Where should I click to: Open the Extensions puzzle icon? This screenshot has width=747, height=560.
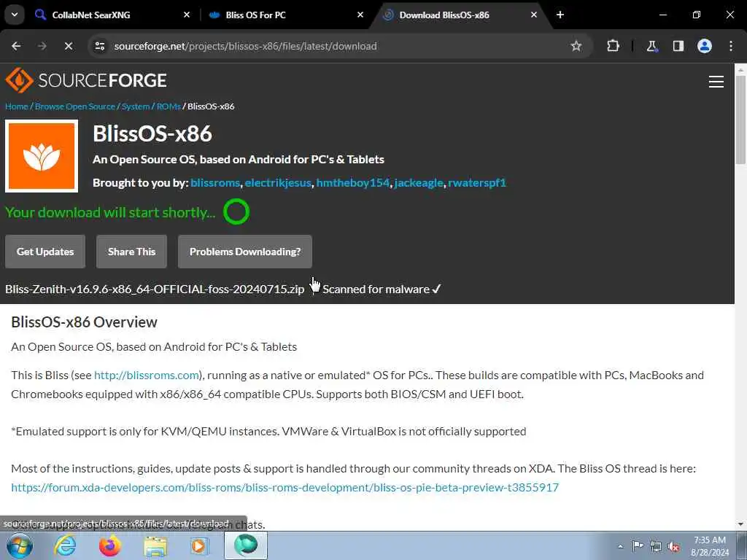pyautogui.click(x=613, y=46)
